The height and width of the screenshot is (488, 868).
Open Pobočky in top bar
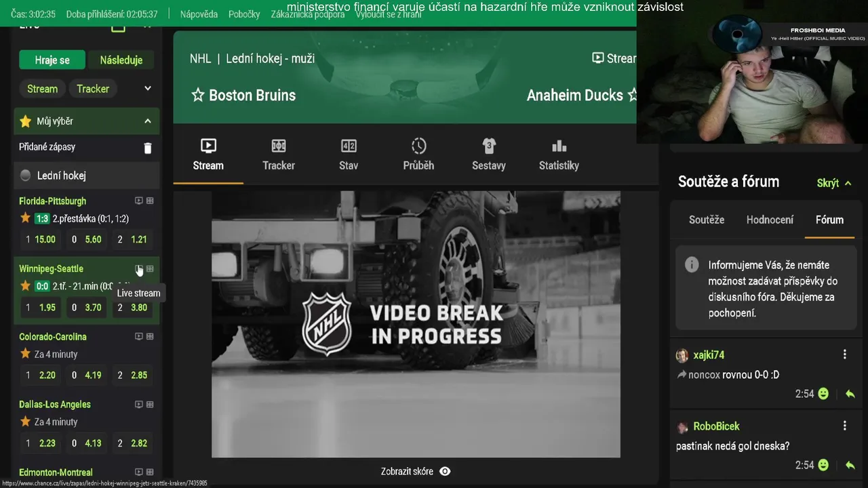[244, 14]
